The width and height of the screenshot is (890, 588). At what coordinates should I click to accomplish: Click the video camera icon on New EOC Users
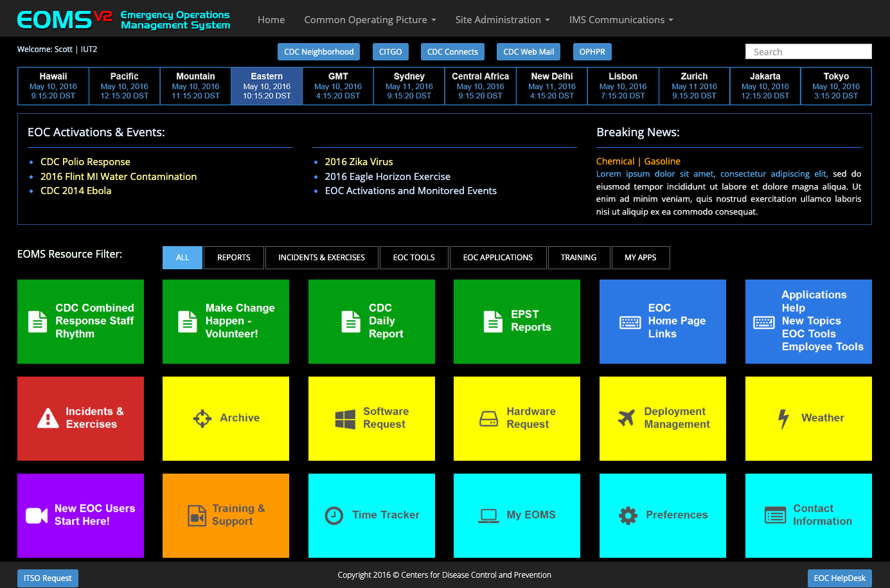[x=37, y=515]
